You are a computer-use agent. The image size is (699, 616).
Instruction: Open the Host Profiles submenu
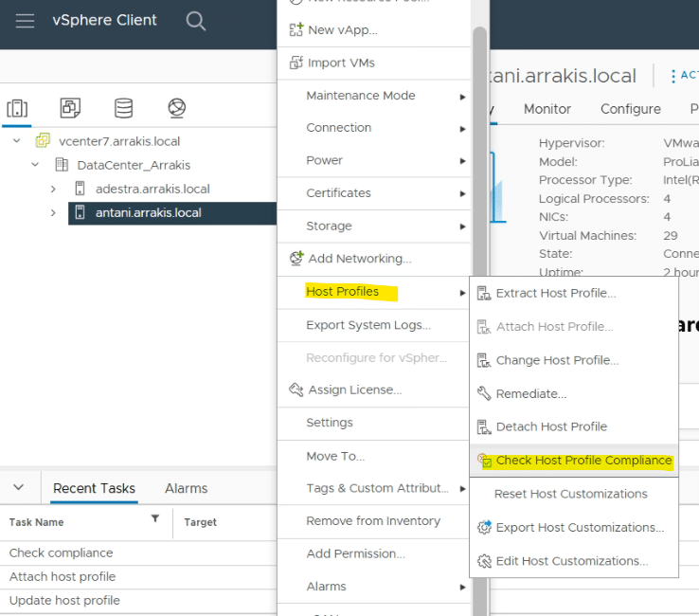point(373,292)
